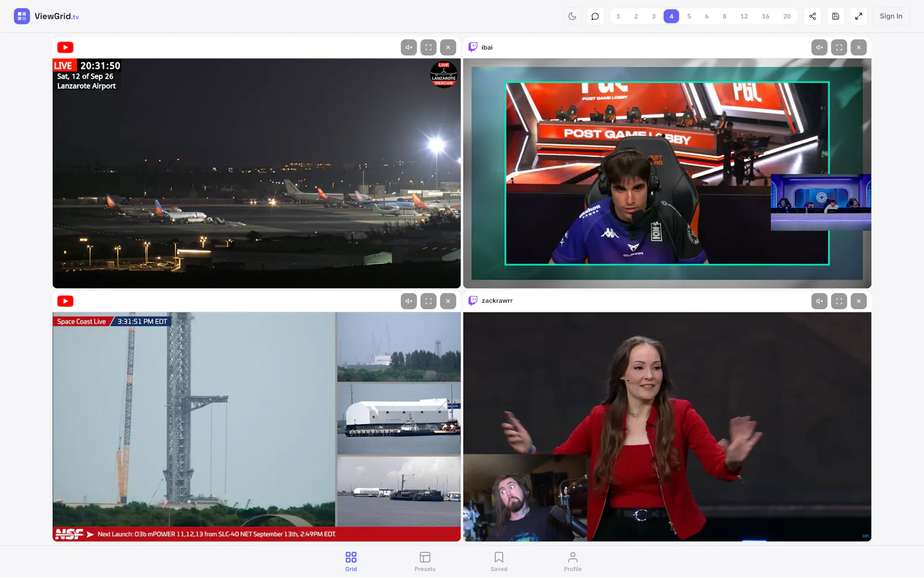This screenshot has width=924, height=578.
Task: Select the 4 streams layout button
Action: tap(671, 16)
